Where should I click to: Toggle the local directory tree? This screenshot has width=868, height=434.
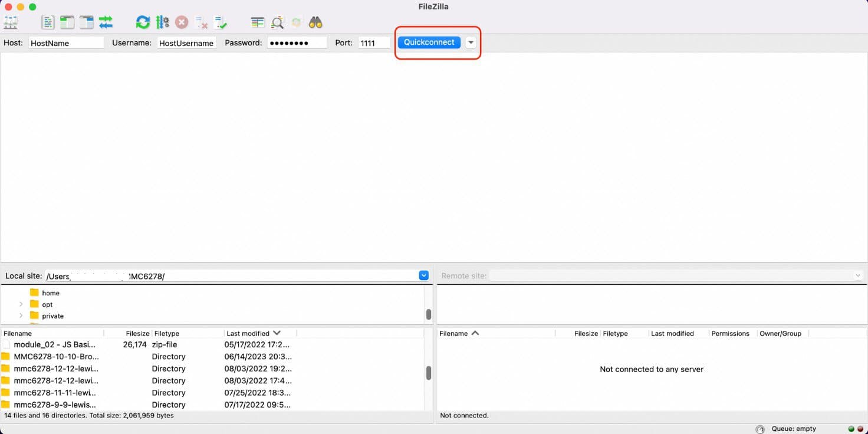(67, 23)
